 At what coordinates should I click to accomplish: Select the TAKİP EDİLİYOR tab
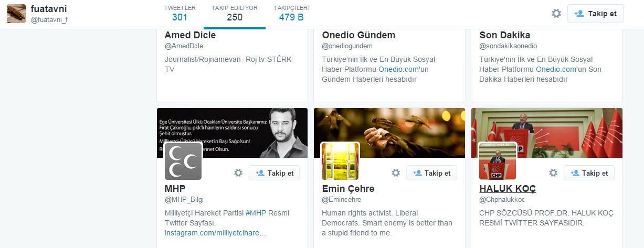pos(235,14)
